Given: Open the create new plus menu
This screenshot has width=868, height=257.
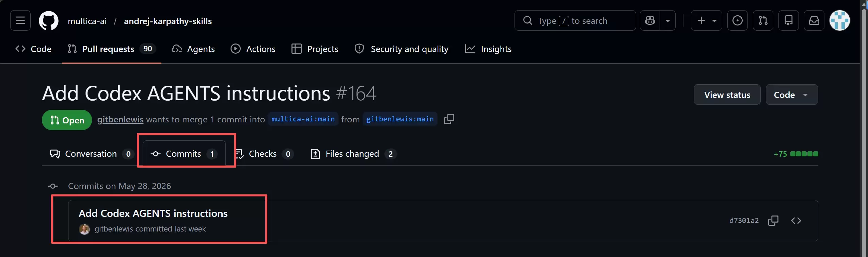Looking at the screenshot, I should pyautogui.click(x=706, y=20).
